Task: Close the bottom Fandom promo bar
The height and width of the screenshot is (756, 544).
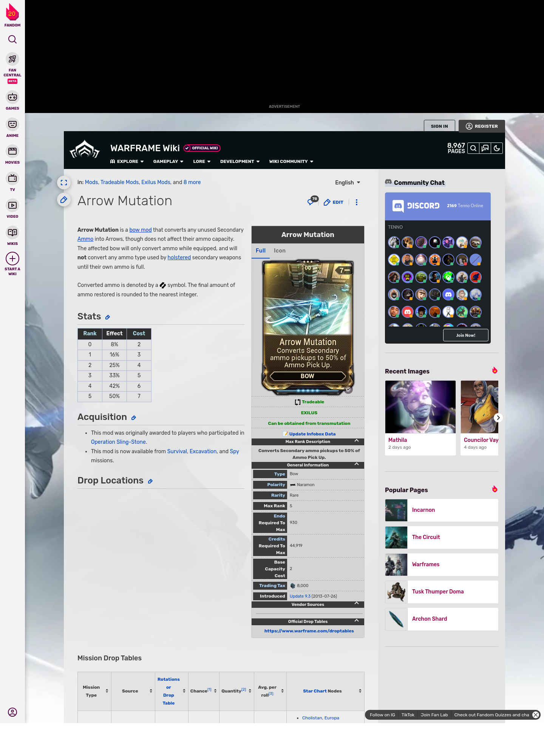Action: pyautogui.click(x=536, y=715)
